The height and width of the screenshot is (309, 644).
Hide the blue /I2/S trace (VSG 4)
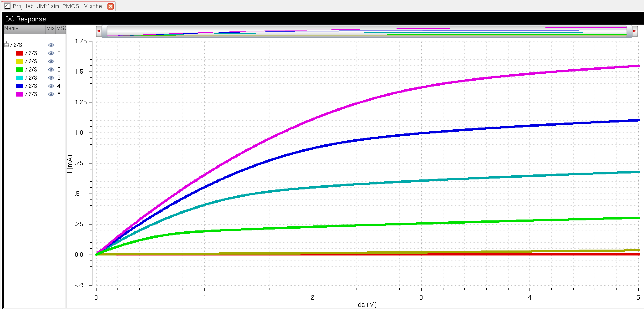click(x=51, y=86)
